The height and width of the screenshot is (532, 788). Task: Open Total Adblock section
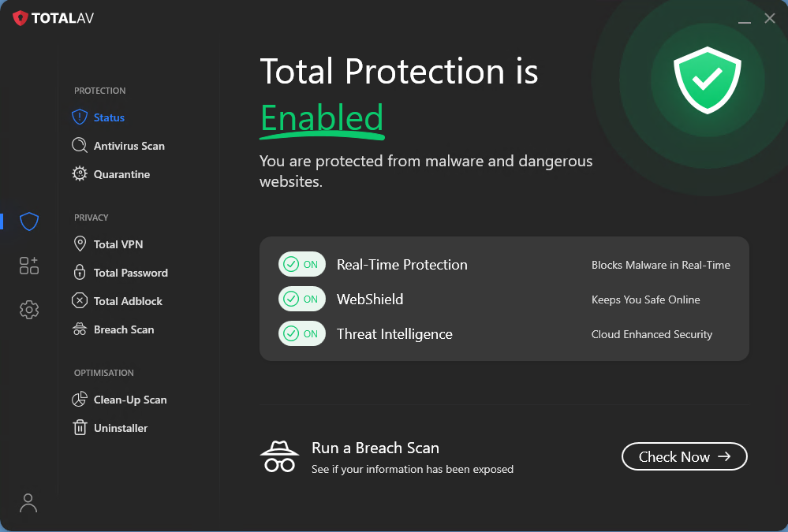pyautogui.click(x=128, y=301)
